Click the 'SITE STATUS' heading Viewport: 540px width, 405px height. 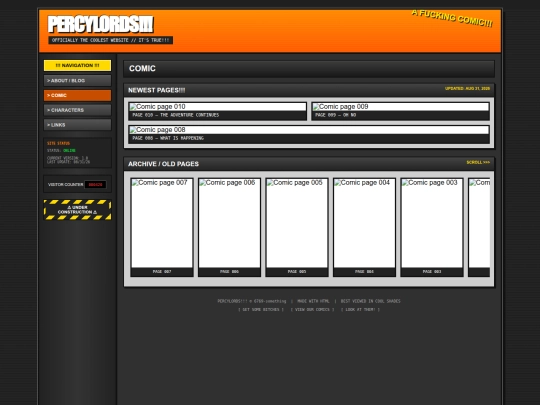[59, 143]
